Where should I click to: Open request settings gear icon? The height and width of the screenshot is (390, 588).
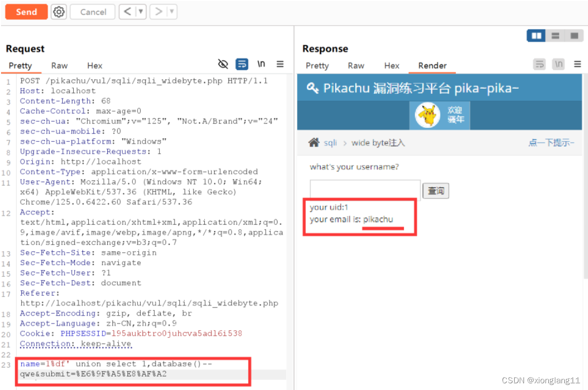click(58, 12)
